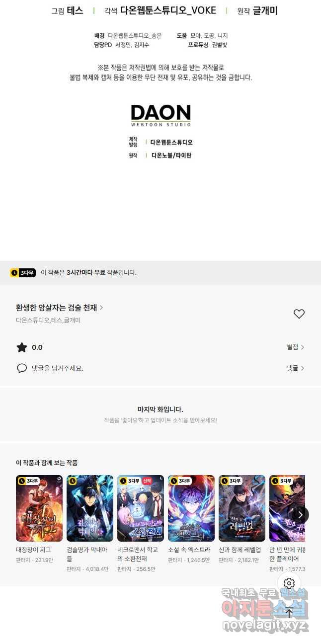
Task: Click 댓글을 남겨주세요 comment prompt
Action: click(58, 368)
